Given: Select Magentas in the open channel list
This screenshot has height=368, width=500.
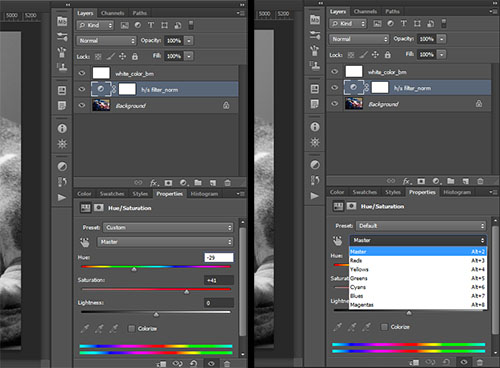Looking at the screenshot, I should [x=418, y=305].
